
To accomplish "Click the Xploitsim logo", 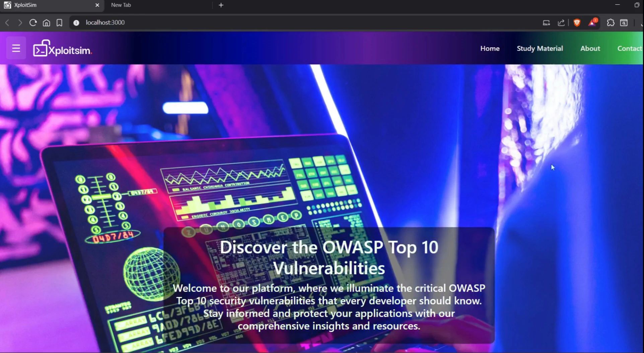I will coord(62,49).
